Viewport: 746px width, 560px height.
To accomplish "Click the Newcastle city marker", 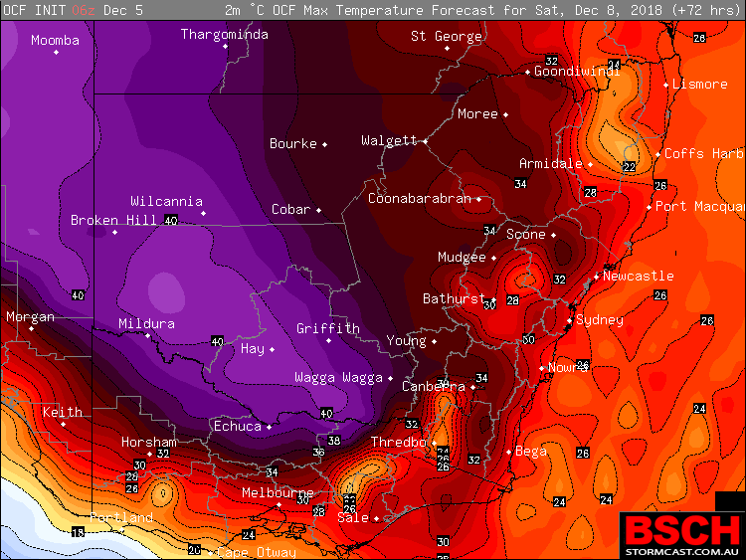I will tap(596, 277).
